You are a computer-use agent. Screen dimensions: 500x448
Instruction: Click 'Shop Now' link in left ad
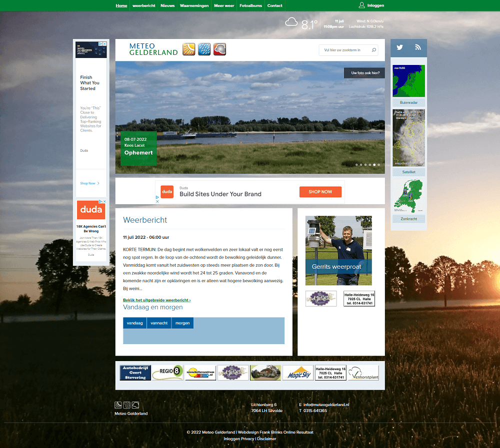[90, 183]
